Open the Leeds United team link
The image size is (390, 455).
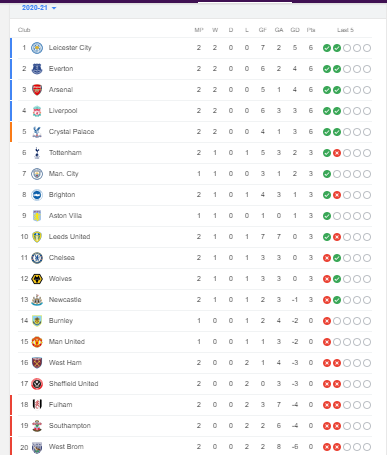[x=69, y=237]
